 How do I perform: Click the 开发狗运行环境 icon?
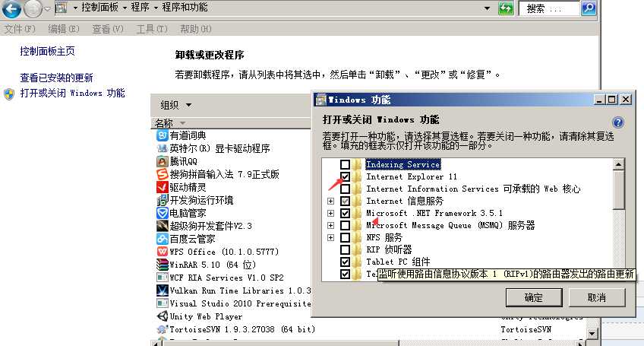pos(163,200)
